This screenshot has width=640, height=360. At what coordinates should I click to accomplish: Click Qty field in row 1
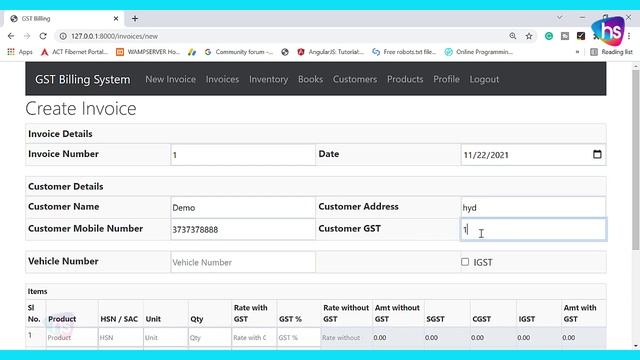click(210, 338)
